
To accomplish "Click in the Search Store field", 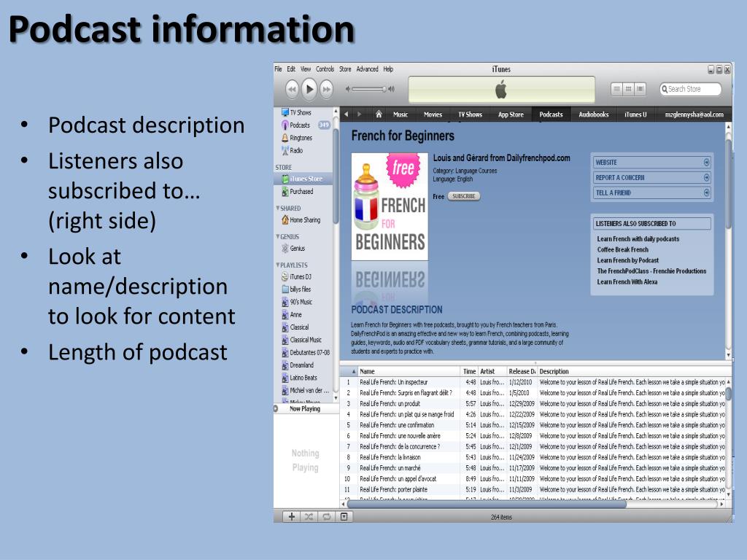I will [x=690, y=89].
